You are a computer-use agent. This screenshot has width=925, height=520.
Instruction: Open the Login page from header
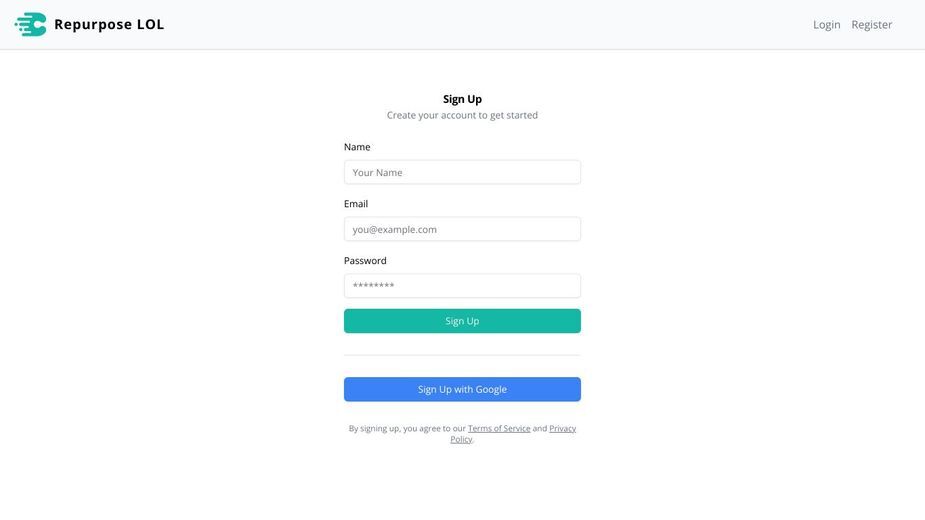coord(826,25)
